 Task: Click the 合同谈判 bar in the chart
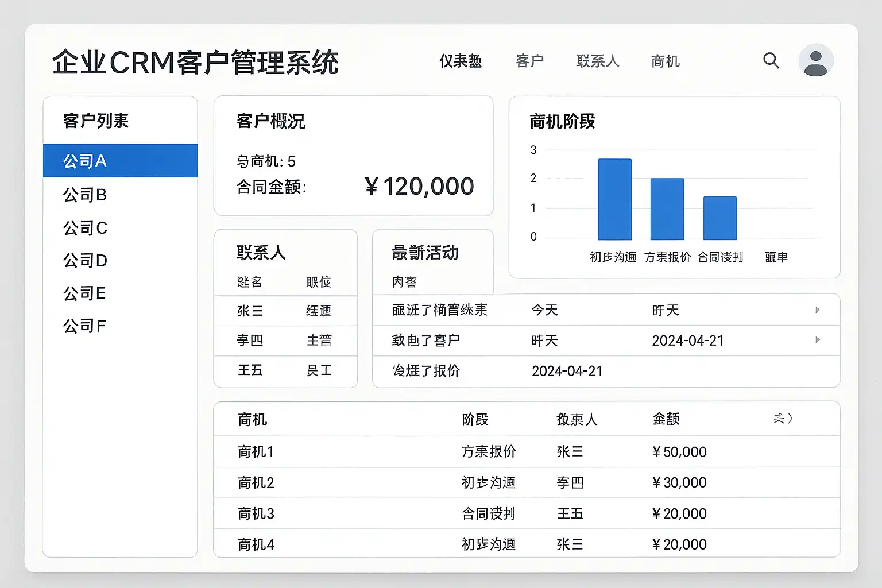click(719, 218)
